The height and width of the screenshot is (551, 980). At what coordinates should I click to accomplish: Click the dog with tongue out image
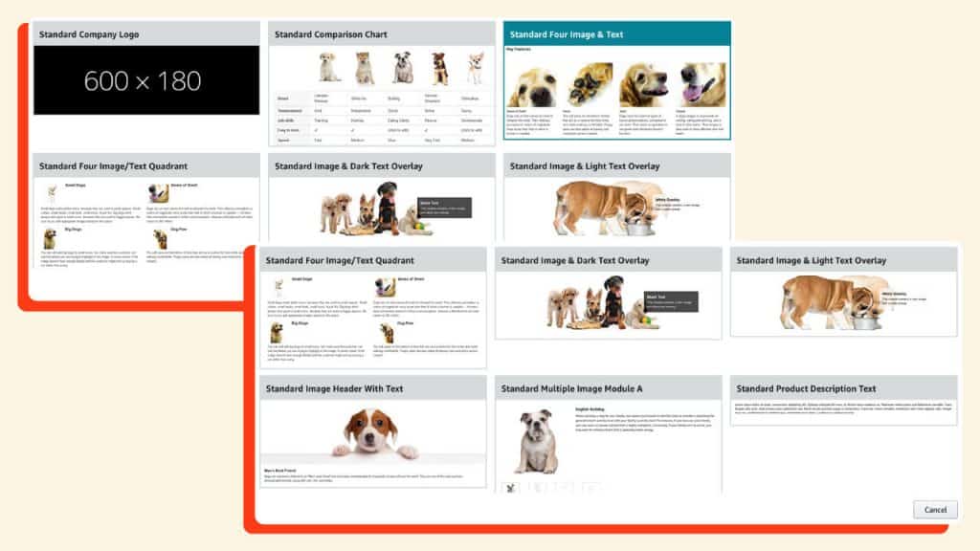(702, 85)
